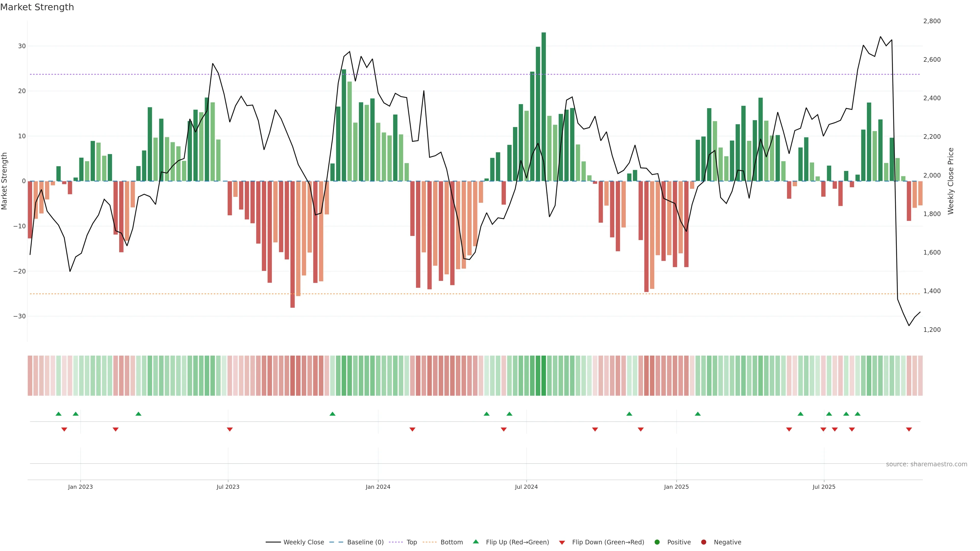Click the red flip-down marker at Jul 2023
This screenshot has height=551, width=980.
tap(229, 429)
